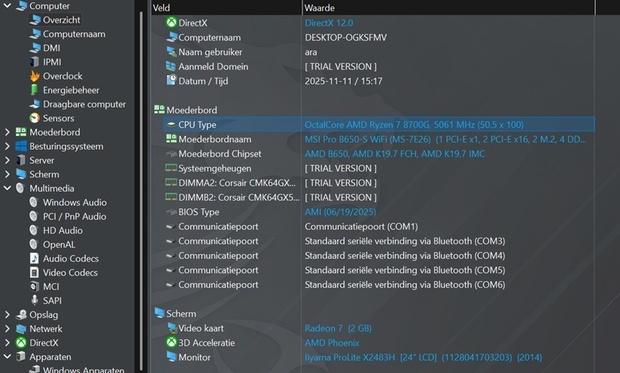Expand the DirectX tree node in sidebar
Screen dimensions: 620x373
click(7, 343)
